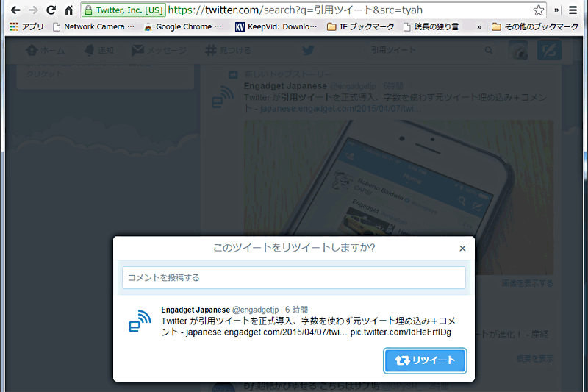Open pic.twitter.com/IdHeFrflDg link

click(x=401, y=332)
